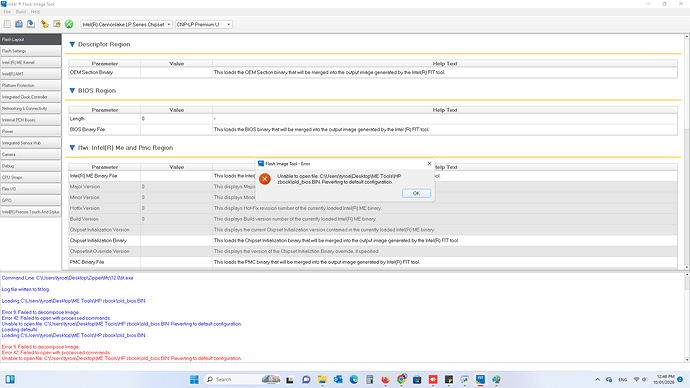Open the Build menu
The image size is (690, 388).
click(21, 12)
